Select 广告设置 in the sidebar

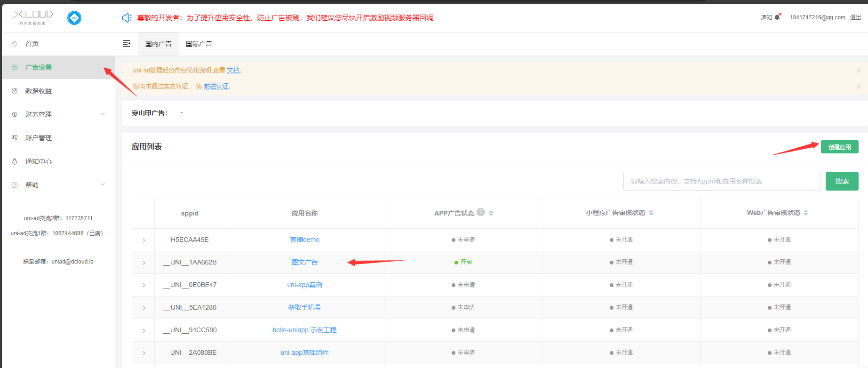(58, 67)
